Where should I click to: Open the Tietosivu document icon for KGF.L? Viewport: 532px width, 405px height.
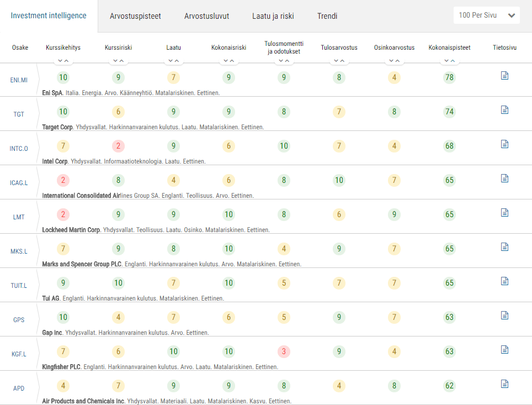coord(504,350)
